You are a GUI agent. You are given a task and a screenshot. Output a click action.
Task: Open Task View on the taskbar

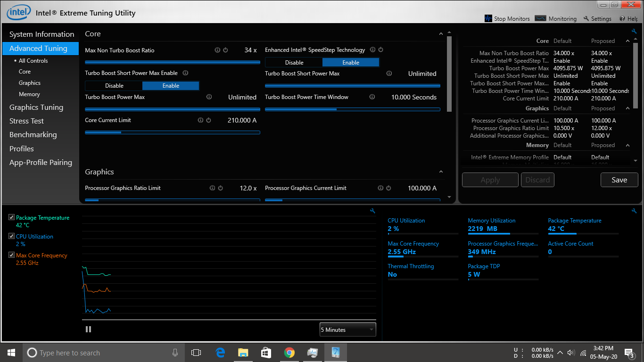[196, 353]
